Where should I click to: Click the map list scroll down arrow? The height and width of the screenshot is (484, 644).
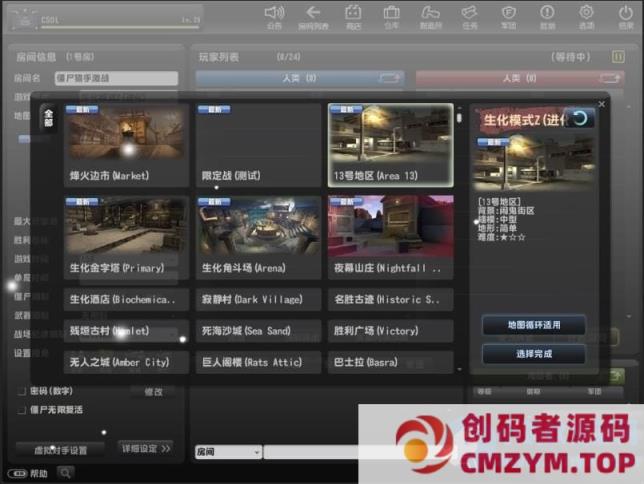click(x=459, y=369)
